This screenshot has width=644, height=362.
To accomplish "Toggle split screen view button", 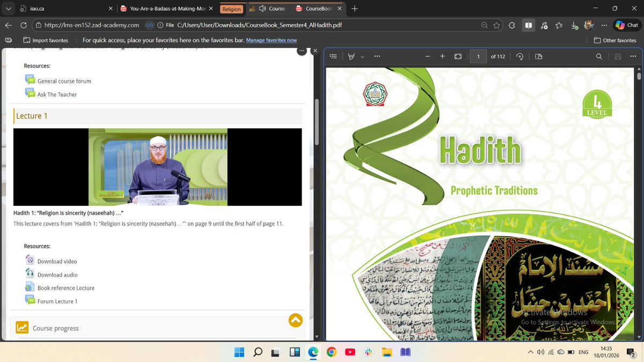I will point(528,25).
